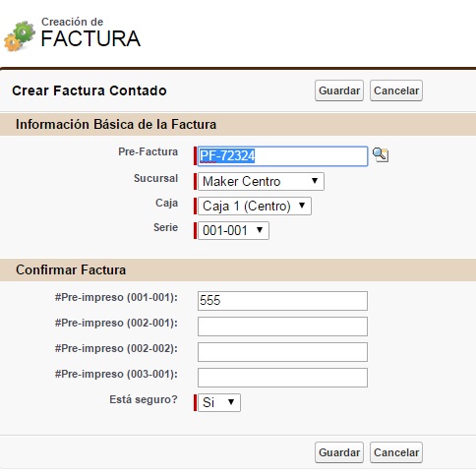Focus the Pre-Factura field containing PF-72324
Screen dimensions: 476x476
(282, 156)
